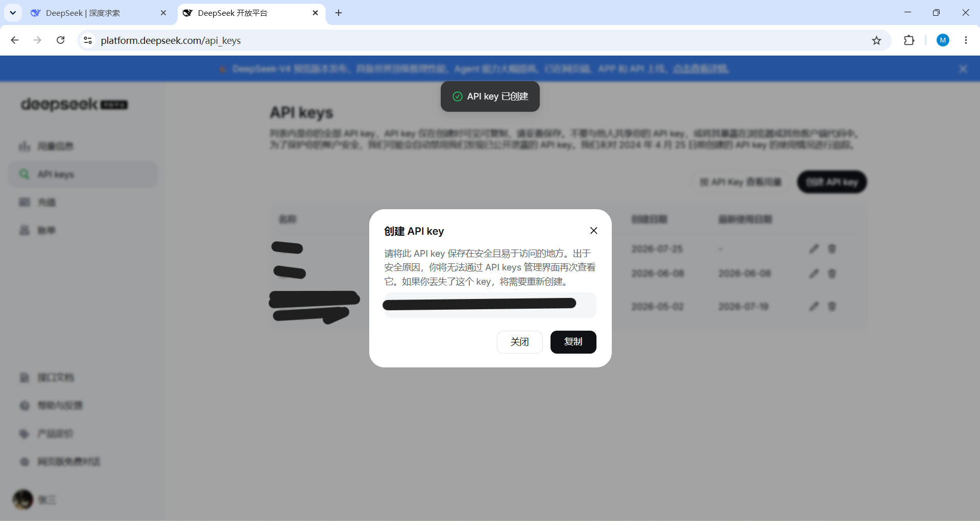Go forward in browser history
980x521 pixels.
pyautogui.click(x=37, y=40)
